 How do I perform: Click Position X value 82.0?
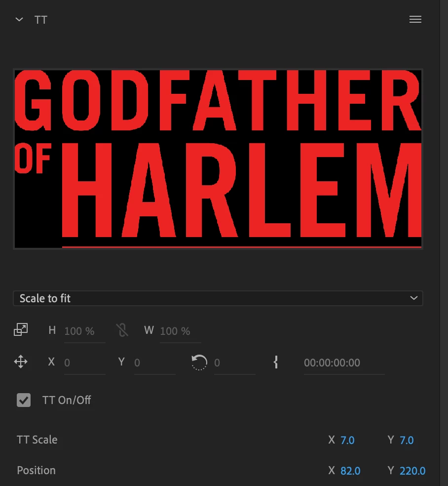tap(350, 471)
